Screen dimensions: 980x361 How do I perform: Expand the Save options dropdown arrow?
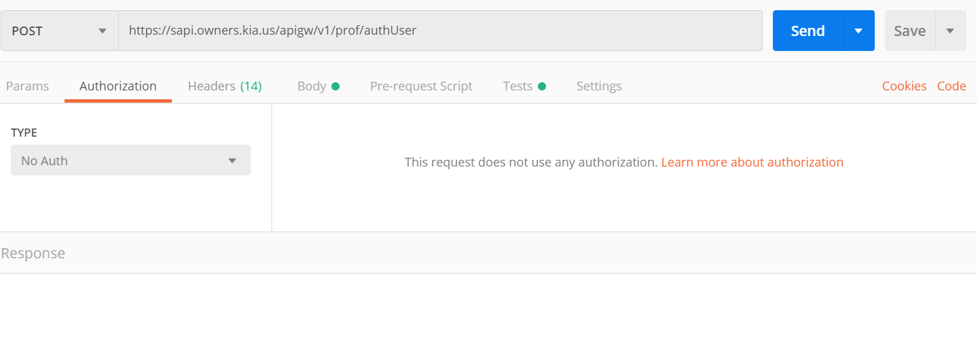tap(950, 31)
